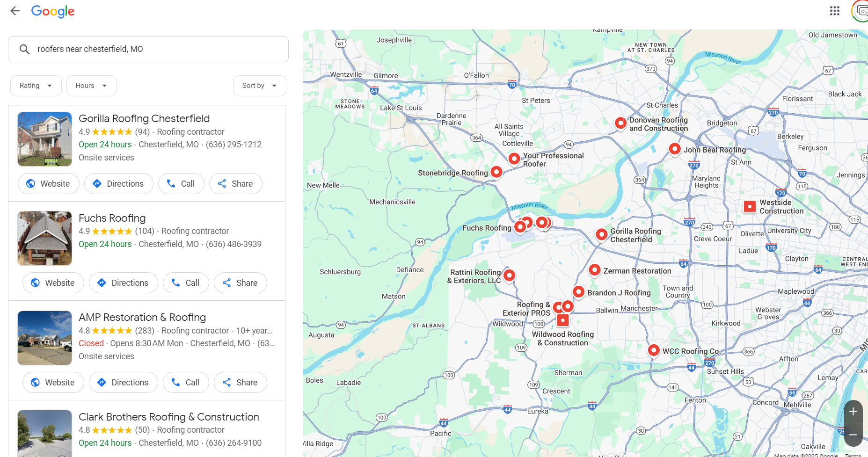
Task: Go back with the left arrow icon
Action: [x=15, y=11]
